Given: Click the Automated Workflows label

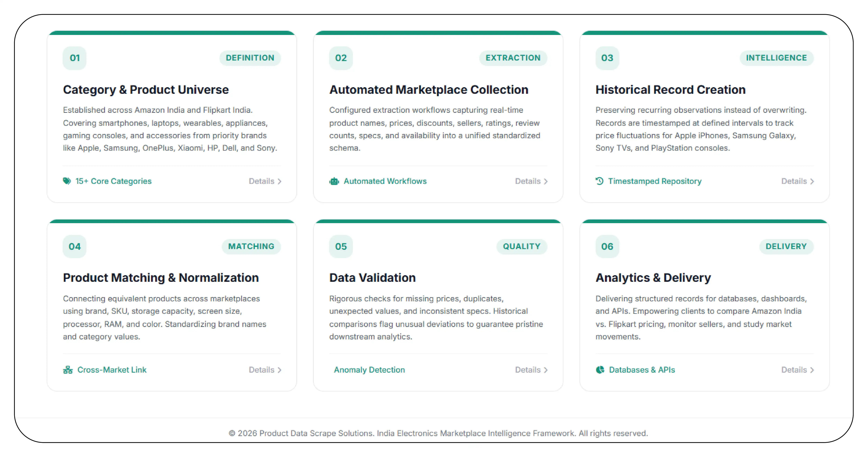Looking at the screenshot, I should [385, 181].
